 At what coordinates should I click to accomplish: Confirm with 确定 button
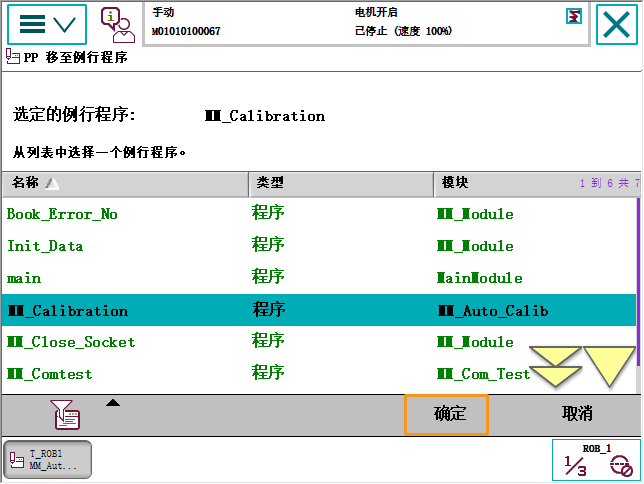446,415
